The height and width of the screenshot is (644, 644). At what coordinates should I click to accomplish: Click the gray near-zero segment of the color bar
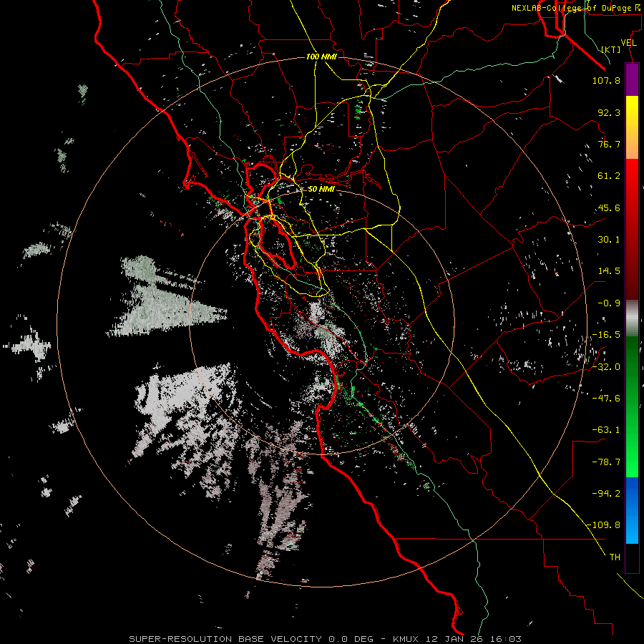[x=632, y=318]
